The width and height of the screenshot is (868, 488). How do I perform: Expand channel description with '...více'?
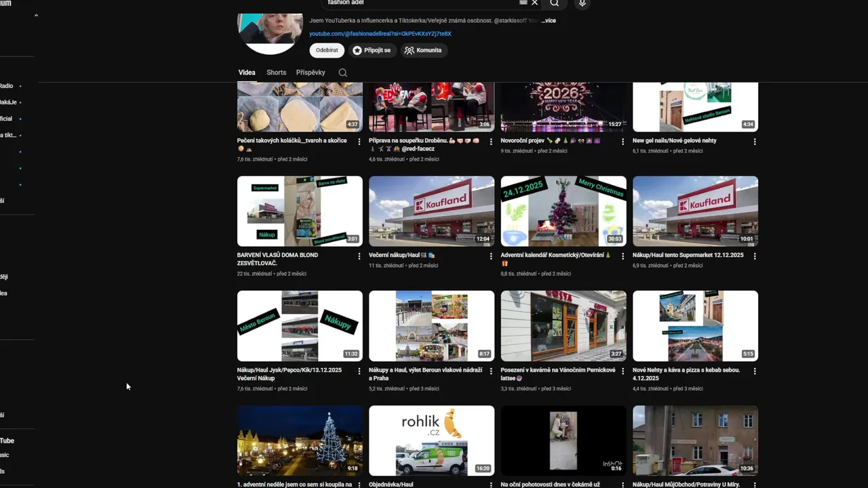(549, 21)
